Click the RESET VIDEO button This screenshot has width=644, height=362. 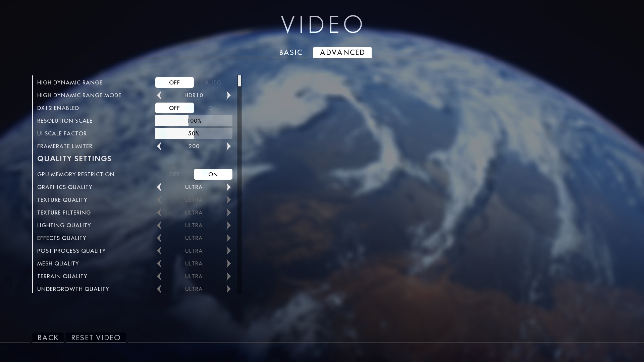tap(96, 337)
